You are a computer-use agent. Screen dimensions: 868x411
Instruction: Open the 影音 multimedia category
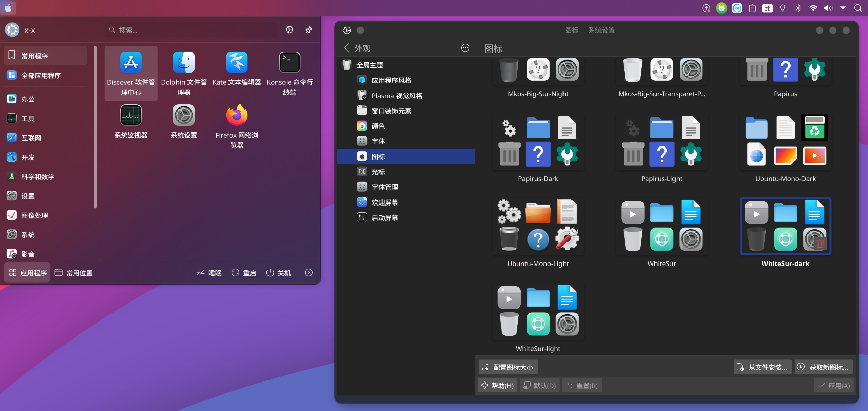[x=45, y=254]
